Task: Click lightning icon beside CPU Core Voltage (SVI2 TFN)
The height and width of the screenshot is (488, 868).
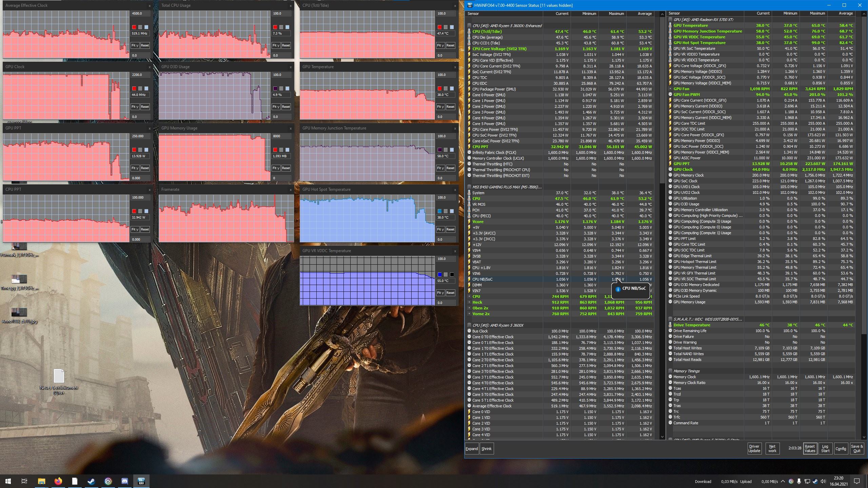Action: (469, 49)
